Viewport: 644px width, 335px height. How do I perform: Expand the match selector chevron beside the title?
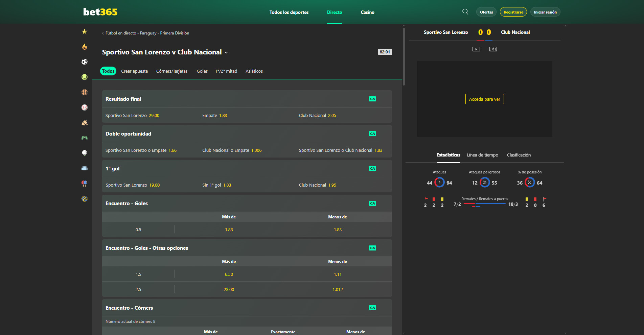tap(226, 53)
